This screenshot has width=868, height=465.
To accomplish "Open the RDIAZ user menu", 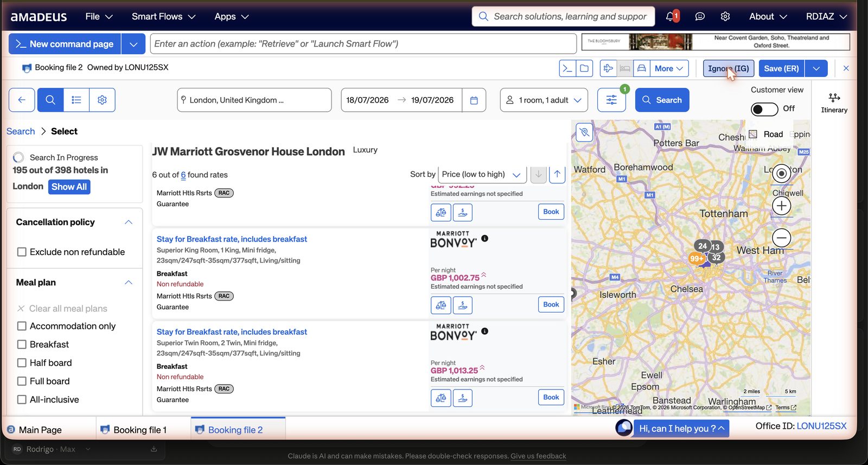I will (826, 16).
